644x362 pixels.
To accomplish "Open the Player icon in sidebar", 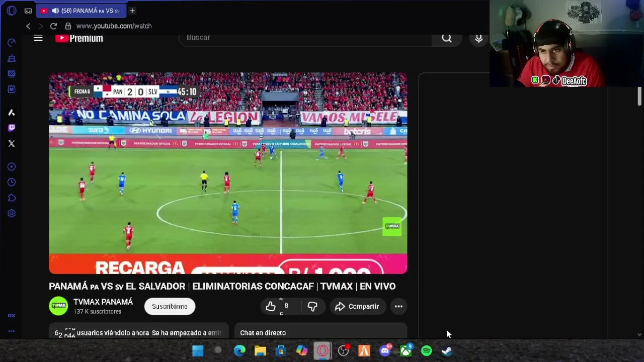I will coord(12,167).
